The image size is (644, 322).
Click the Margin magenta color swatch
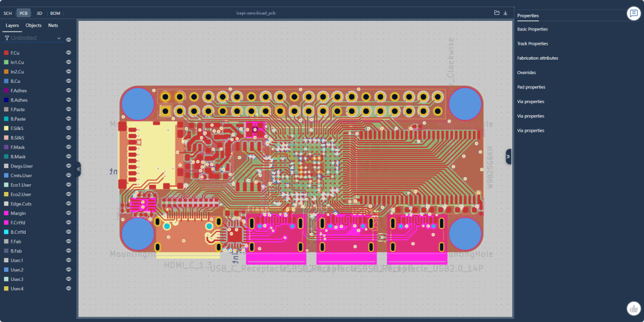6,213
